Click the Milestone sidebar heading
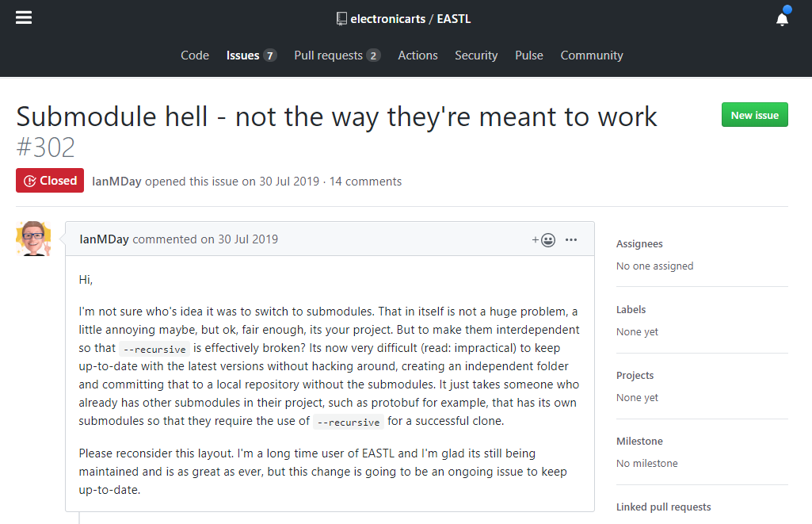 [x=639, y=442]
